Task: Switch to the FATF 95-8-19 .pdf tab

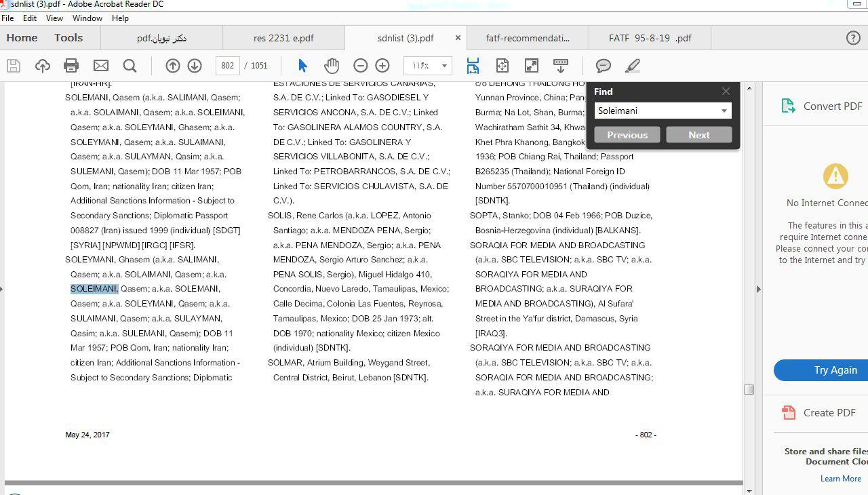Action: tap(650, 38)
